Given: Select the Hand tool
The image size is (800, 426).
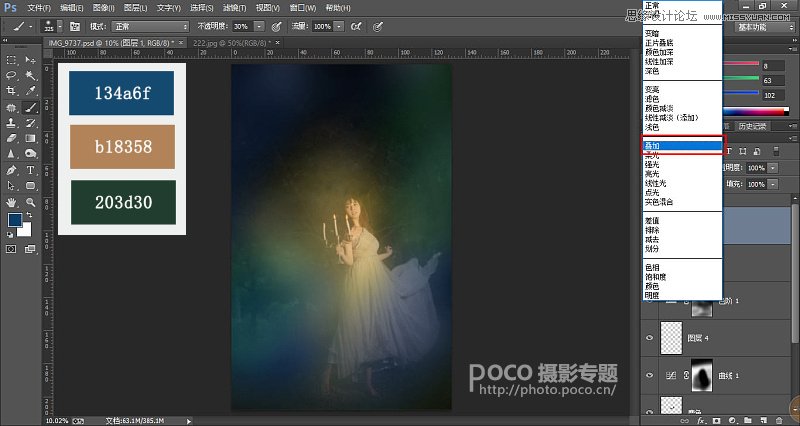Looking at the screenshot, I should pos(11,203).
